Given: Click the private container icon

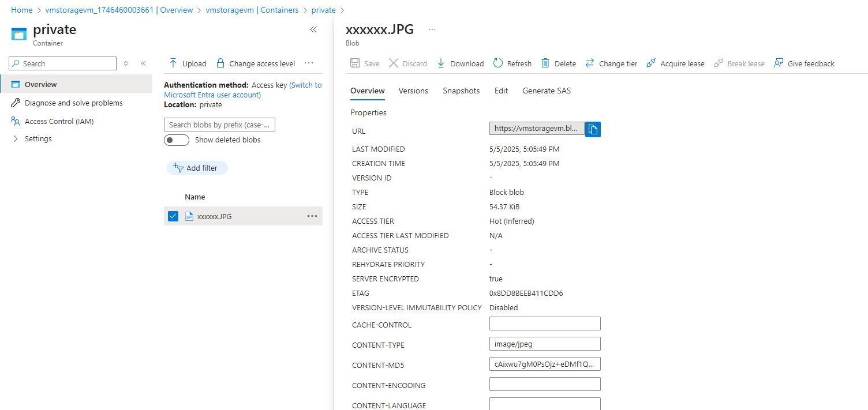Looking at the screenshot, I should coord(19,34).
